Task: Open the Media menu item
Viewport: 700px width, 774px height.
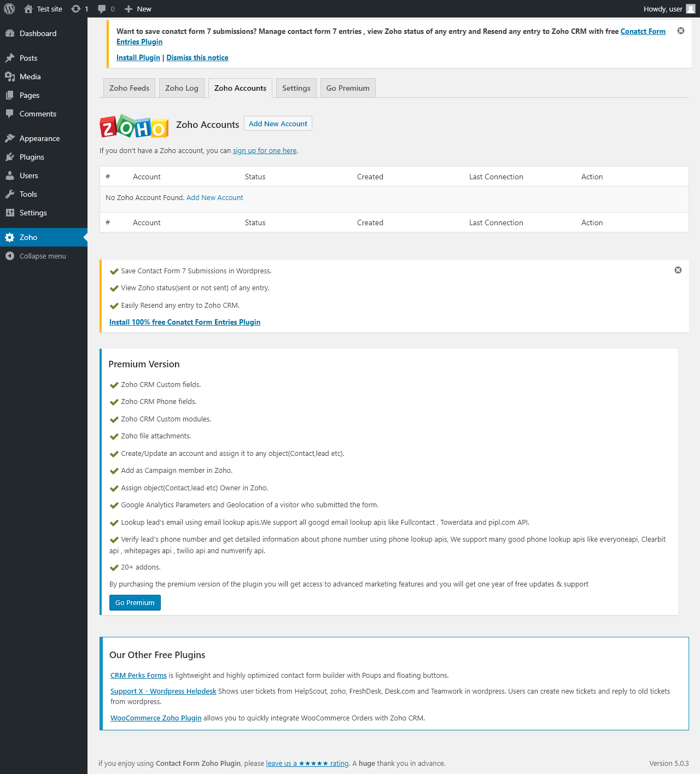Action: 44,77
